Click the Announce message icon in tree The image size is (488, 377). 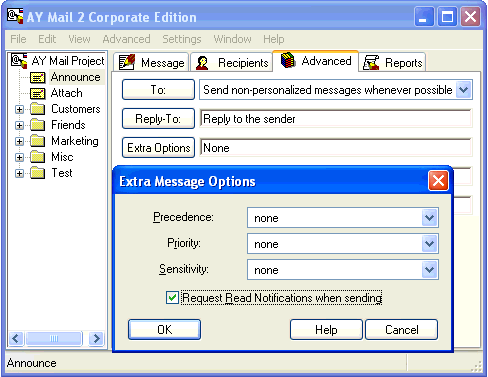37,78
